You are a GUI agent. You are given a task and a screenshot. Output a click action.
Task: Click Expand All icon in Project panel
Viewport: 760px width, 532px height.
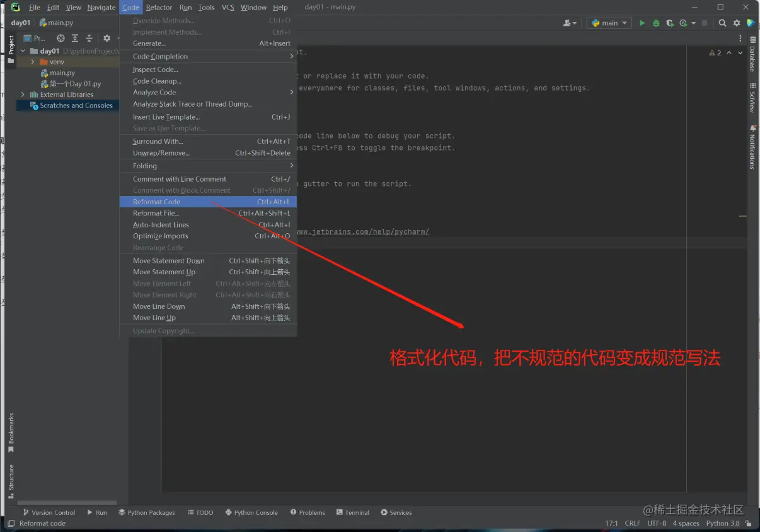tap(75, 38)
